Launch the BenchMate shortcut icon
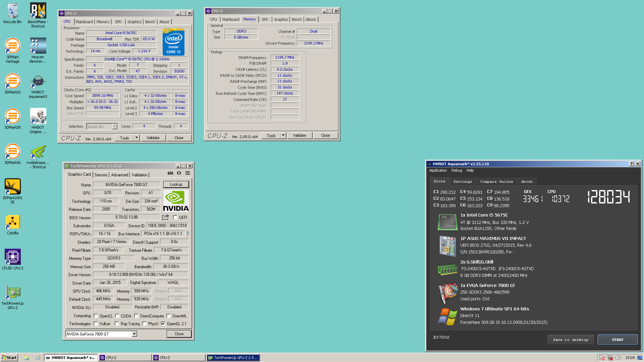The width and height of the screenshot is (644, 362). pyautogui.click(x=38, y=15)
